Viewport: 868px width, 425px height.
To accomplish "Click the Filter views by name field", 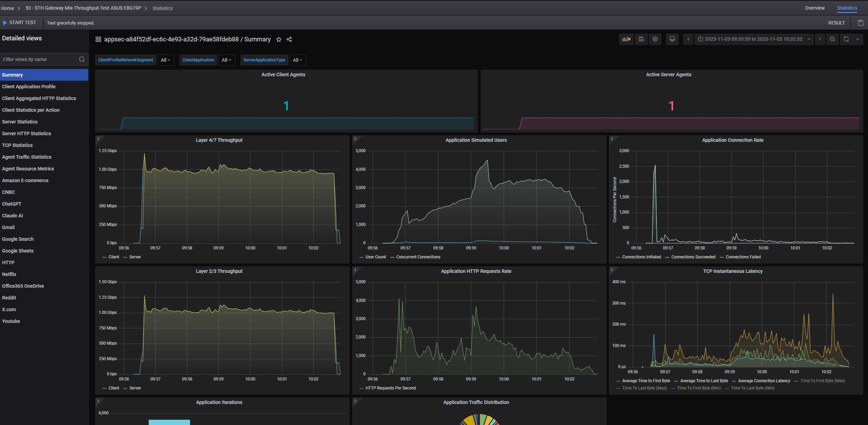I will [x=40, y=59].
